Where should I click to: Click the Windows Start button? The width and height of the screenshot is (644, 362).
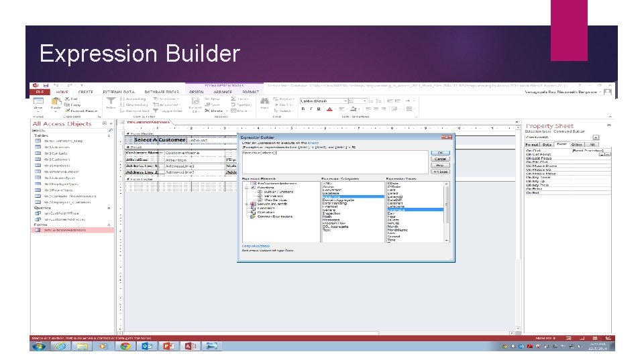tap(39, 346)
